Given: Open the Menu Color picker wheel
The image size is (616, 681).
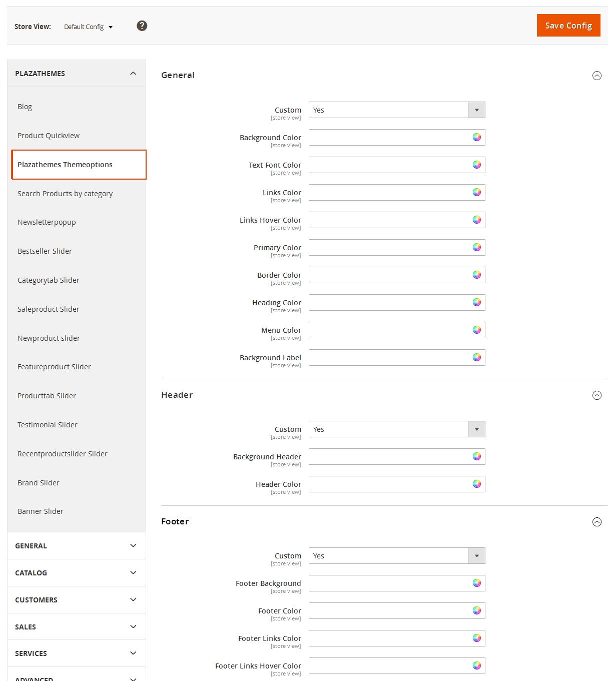Looking at the screenshot, I should (476, 330).
